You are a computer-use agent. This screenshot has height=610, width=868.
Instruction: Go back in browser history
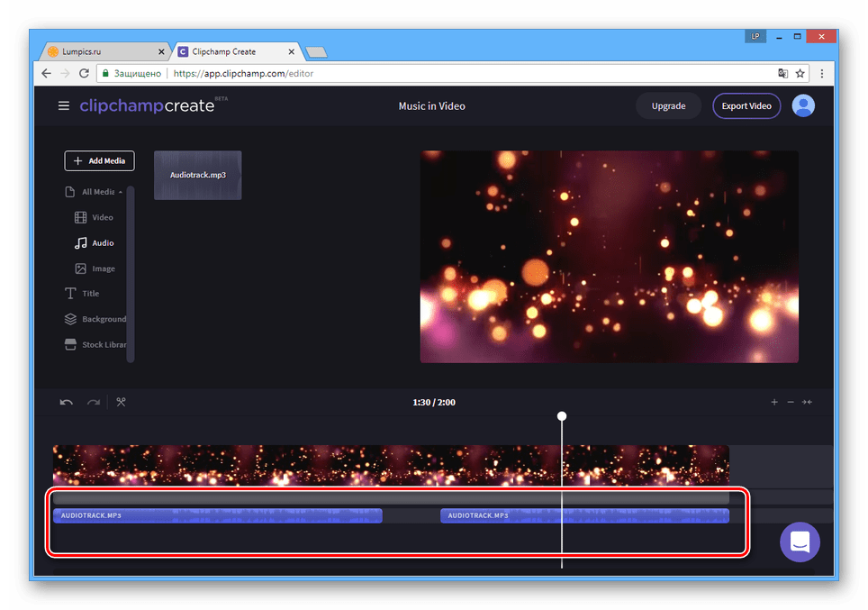pos(47,73)
